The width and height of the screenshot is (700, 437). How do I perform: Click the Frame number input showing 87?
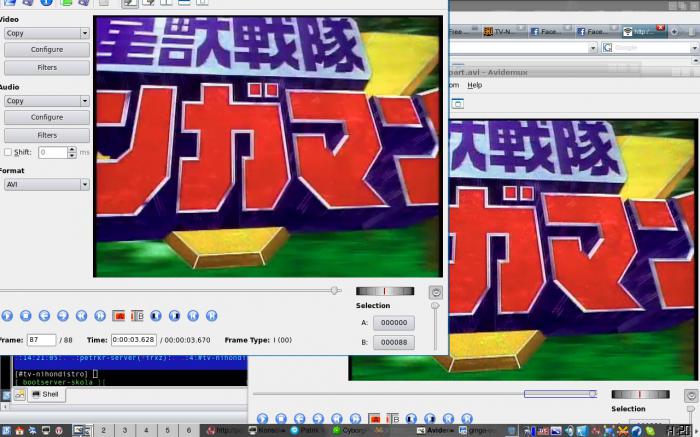tap(42, 340)
